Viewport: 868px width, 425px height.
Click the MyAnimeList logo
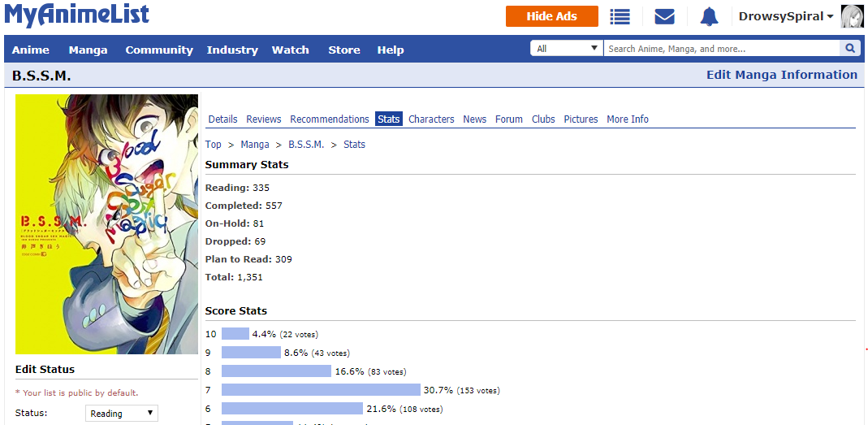77,15
